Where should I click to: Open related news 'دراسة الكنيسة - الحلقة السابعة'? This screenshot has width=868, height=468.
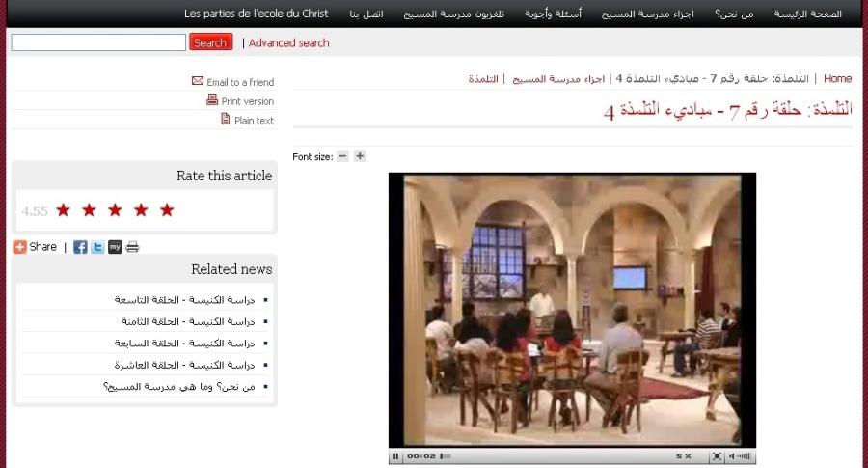click(x=185, y=343)
